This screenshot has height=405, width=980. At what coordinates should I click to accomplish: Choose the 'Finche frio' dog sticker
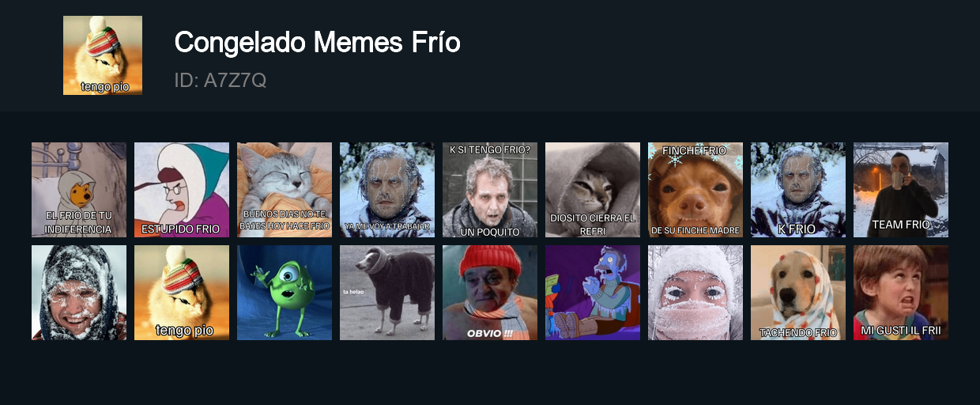coord(695,190)
